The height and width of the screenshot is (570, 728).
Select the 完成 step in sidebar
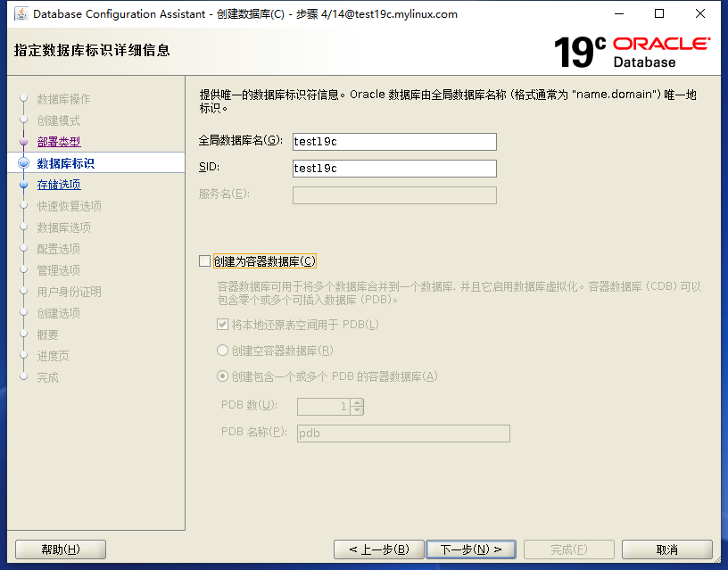click(x=48, y=377)
